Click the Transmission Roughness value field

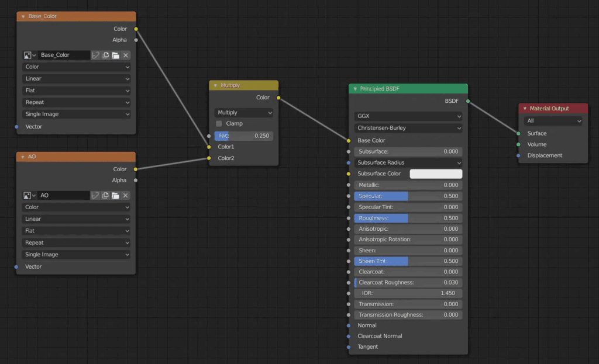click(408, 315)
